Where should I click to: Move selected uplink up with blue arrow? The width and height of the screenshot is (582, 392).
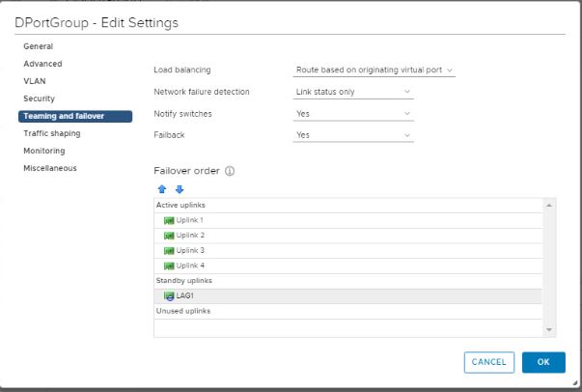[162, 189]
